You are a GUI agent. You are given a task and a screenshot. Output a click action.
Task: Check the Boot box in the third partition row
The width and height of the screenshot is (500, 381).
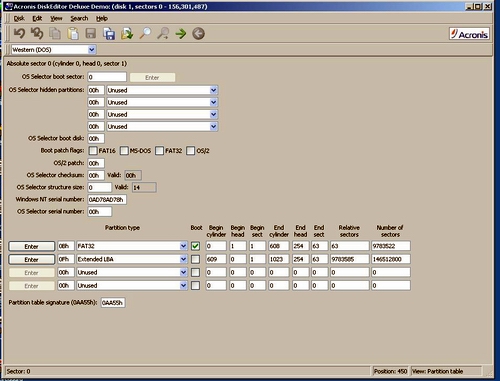196,273
